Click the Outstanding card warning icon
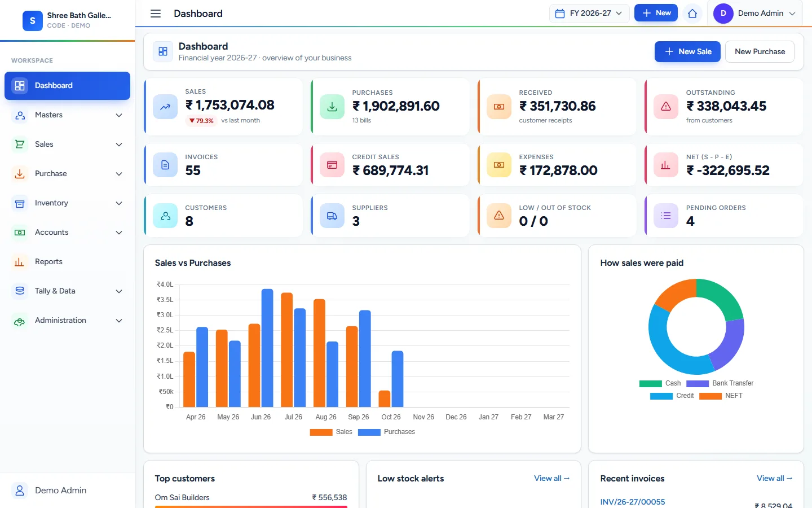The image size is (812, 508). (x=666, y=107)
